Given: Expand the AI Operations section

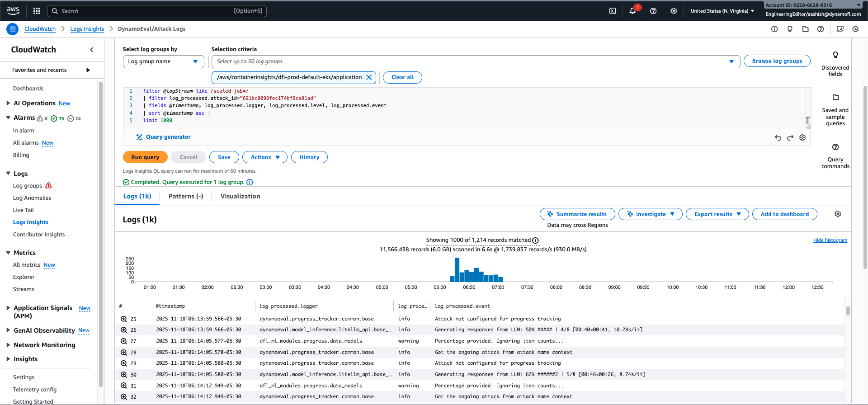Looking at the screenshot, I should click(8, 104).
